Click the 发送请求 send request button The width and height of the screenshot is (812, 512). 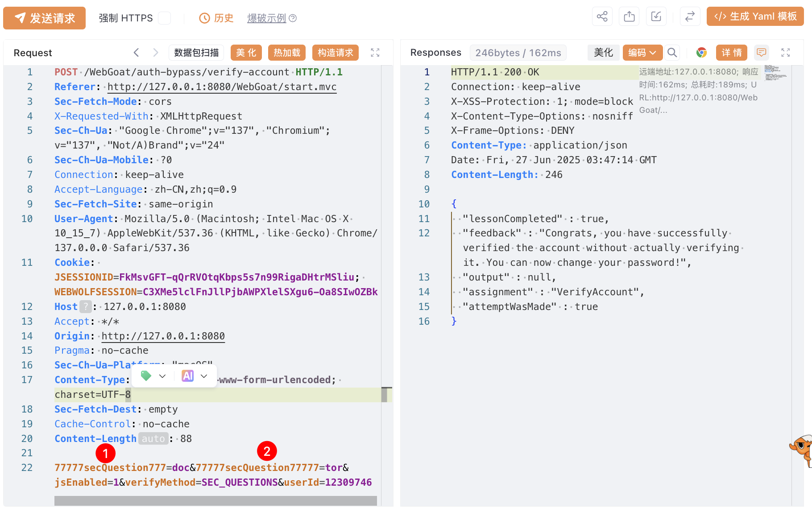point(44,18)
